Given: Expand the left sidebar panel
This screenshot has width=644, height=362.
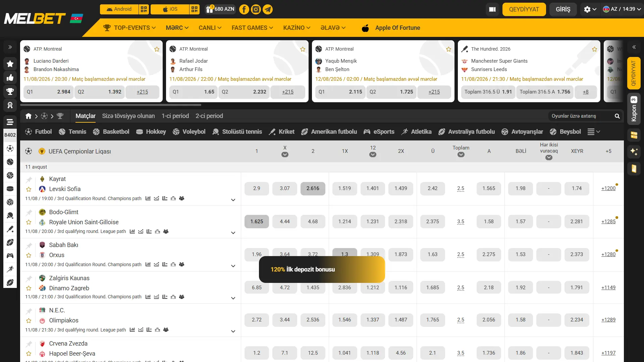Looking at the screenshot, I should point(10,47).
